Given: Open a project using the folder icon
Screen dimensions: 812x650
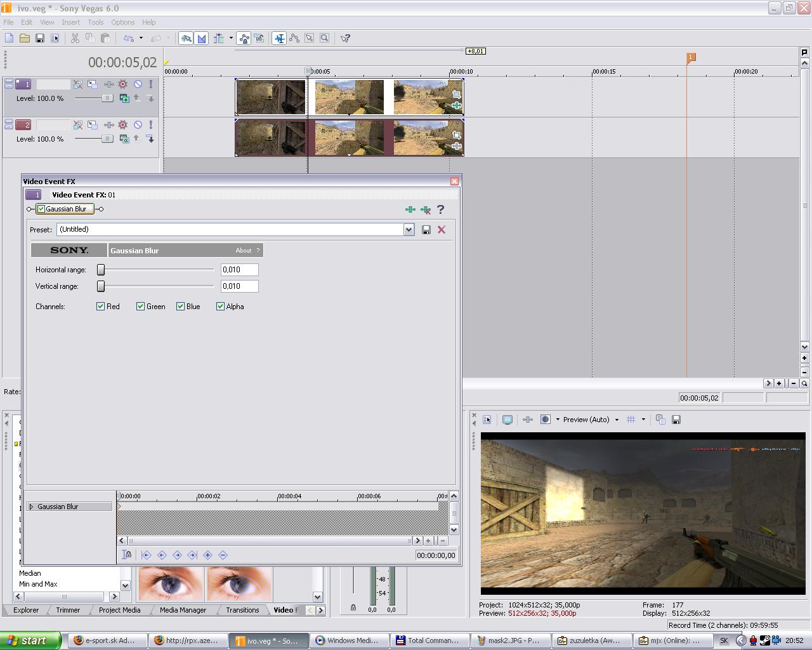Looking at the screenshot, I should tap(25, 38).
